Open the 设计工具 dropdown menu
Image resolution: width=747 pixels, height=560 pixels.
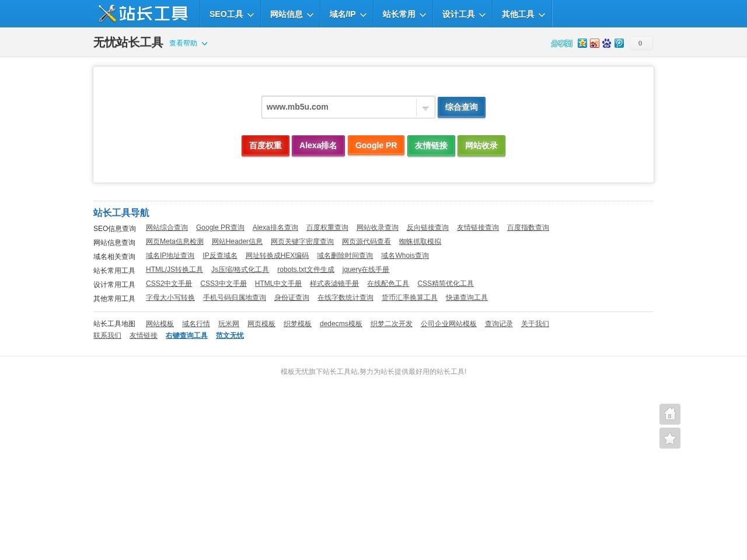(x=463, y=14)
